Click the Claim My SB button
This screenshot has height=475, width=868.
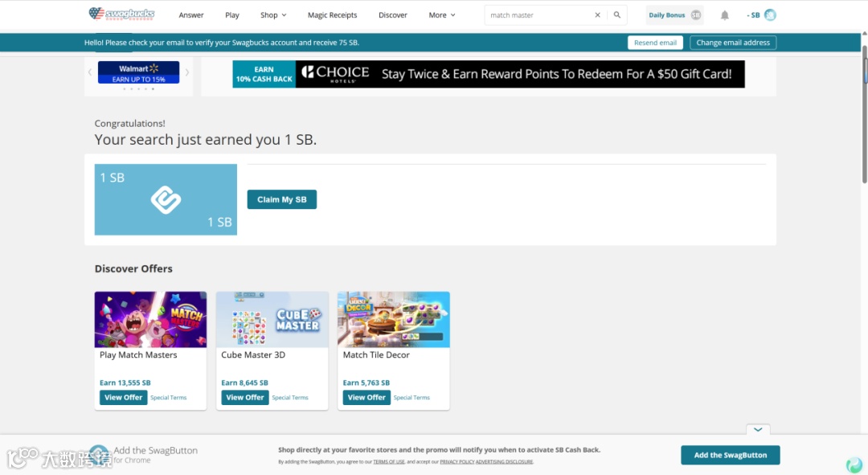pyautogui.click(x=282, y=199)
